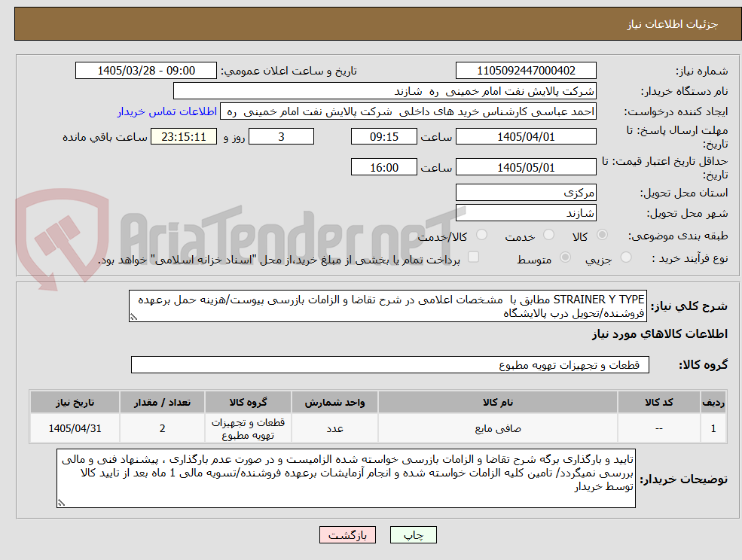
Task: Click the price validity time 16:00
Action: (x=383, y=167)
